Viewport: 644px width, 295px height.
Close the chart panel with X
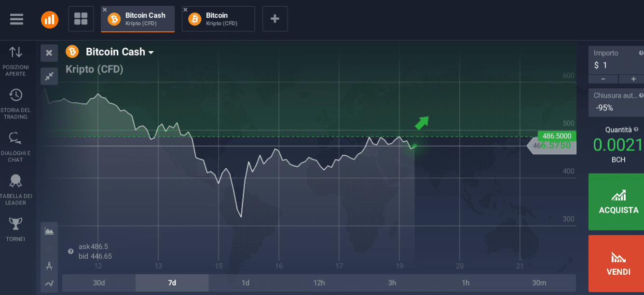click(49, 53)
